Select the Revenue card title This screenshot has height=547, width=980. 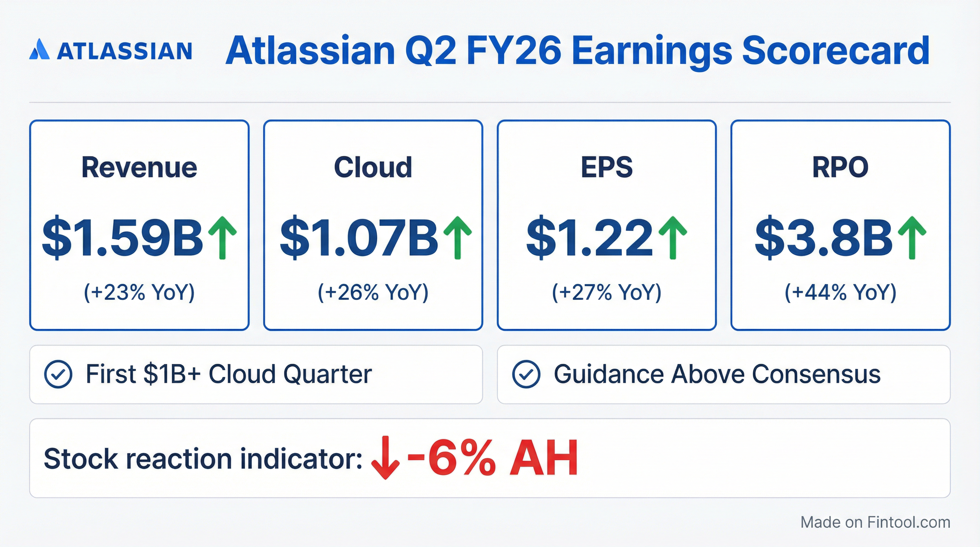pos(139,167)
